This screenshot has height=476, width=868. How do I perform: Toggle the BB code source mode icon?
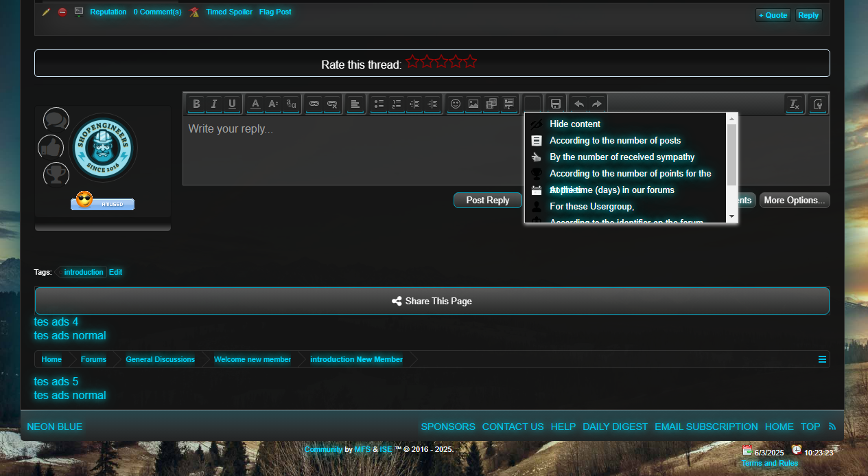click(x=818, y=104)
